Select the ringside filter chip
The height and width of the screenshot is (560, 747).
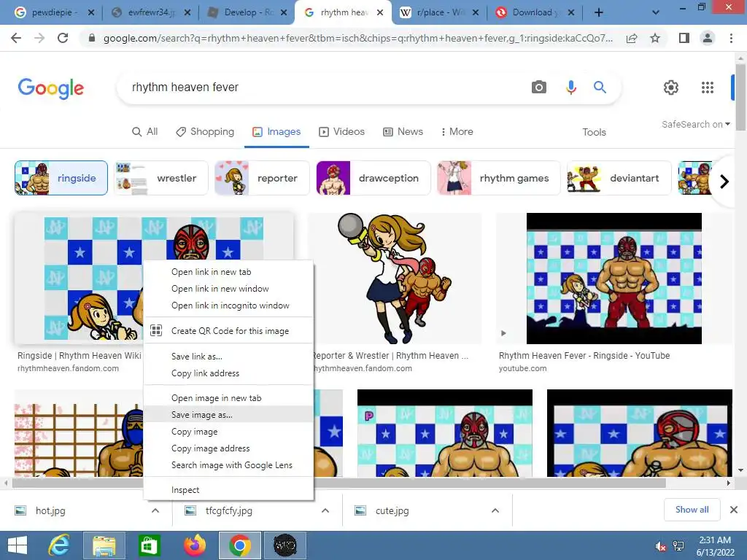point(61,178)
